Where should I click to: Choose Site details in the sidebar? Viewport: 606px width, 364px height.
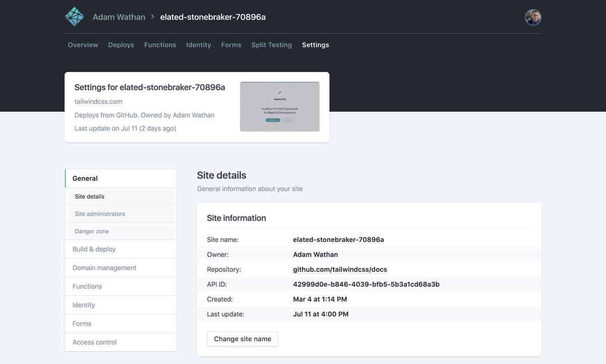pos(121,196)
